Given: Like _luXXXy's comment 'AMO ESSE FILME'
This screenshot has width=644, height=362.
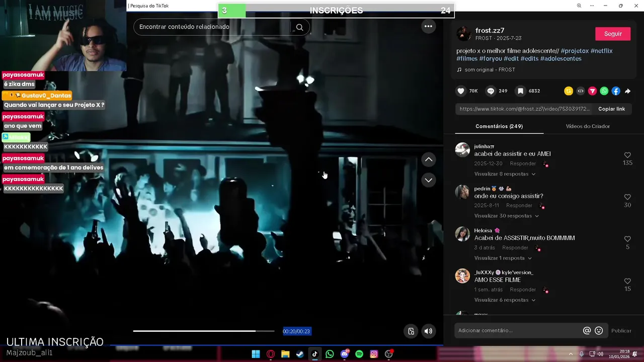Looking at the screenshot, I should click(x=627, y=281).
